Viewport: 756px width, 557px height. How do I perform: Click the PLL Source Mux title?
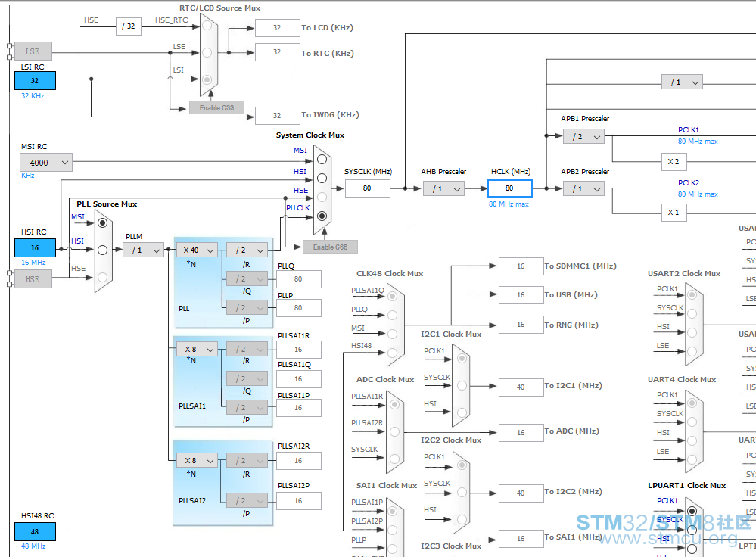click(x=107, y=204)
